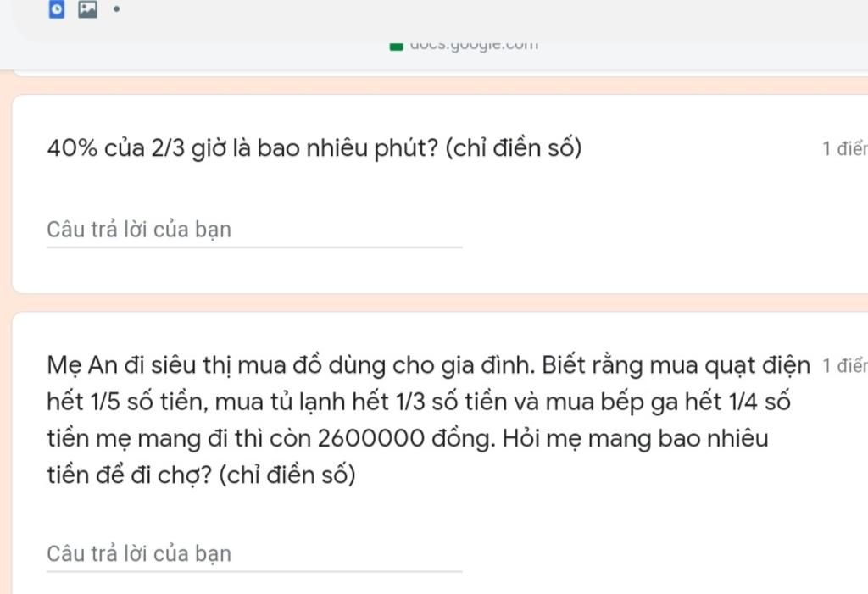The height and width of the screenshot is (594, 868).
Task: Click the '1 điểm' label of first question
Action: point(845,149)
